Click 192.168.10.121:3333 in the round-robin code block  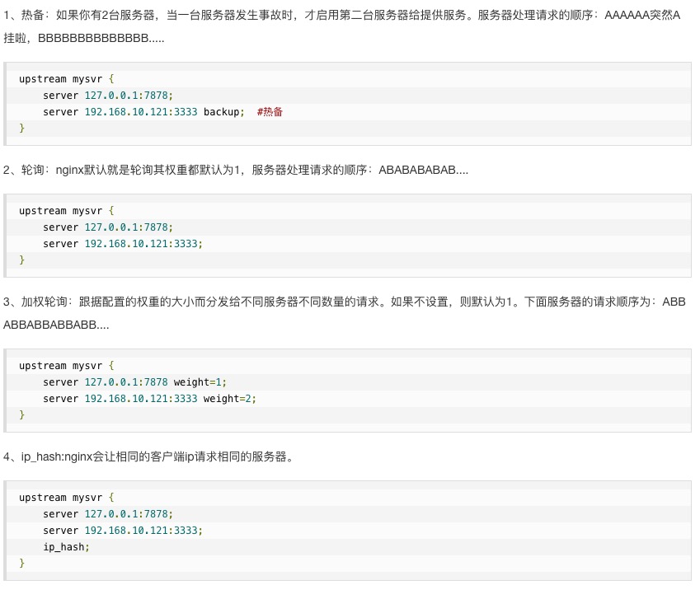[141, 244]
